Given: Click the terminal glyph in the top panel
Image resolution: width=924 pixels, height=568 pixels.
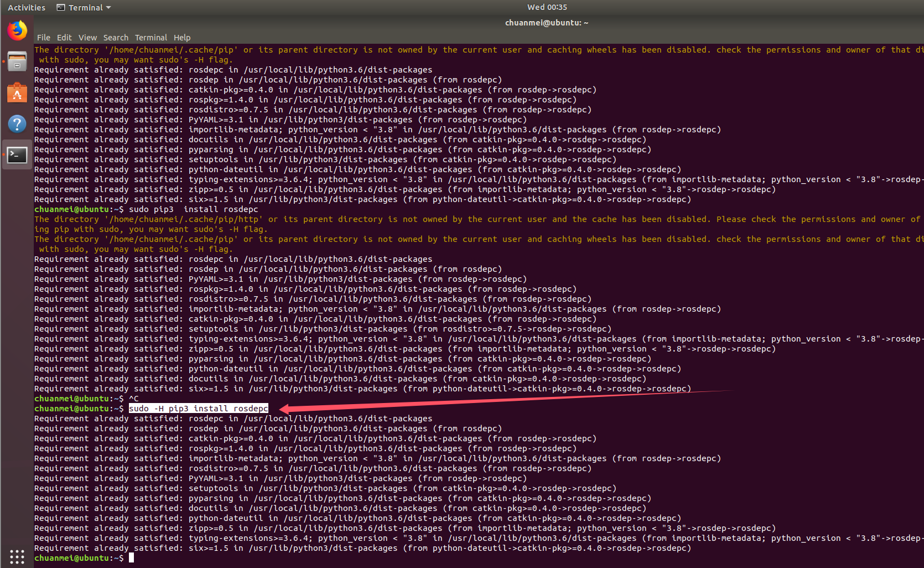Looking at the screenshot, I should [x=60, y=7].
